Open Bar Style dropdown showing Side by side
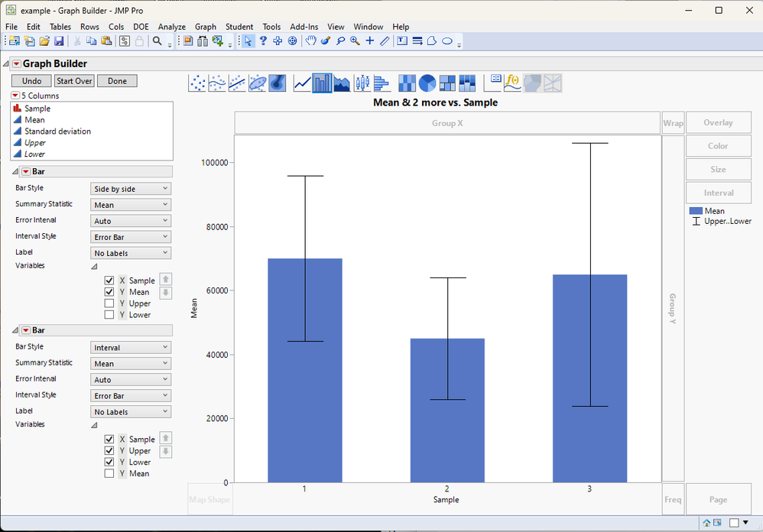The height and width of the screenshot is (532, 763). click(x=131, y=189)
